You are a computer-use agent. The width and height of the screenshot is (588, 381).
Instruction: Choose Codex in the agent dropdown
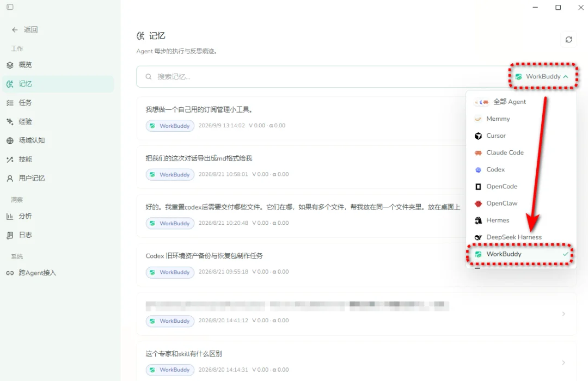(520, 169)
